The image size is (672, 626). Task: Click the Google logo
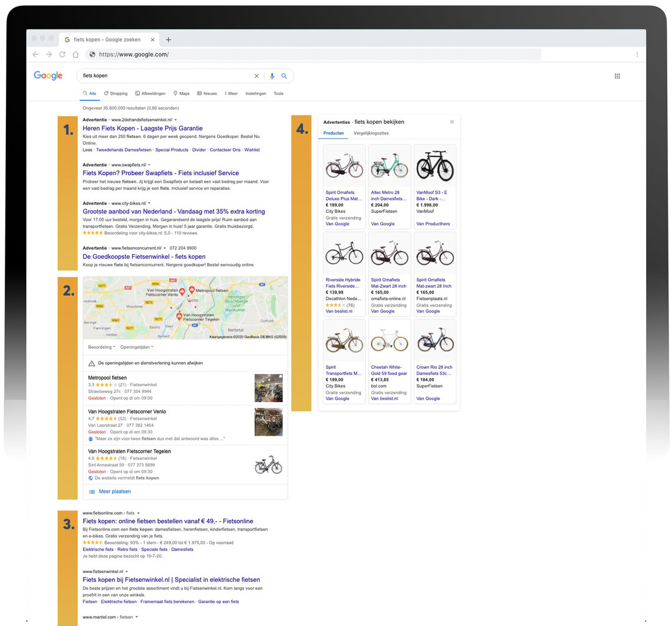(x=48, y=76)
